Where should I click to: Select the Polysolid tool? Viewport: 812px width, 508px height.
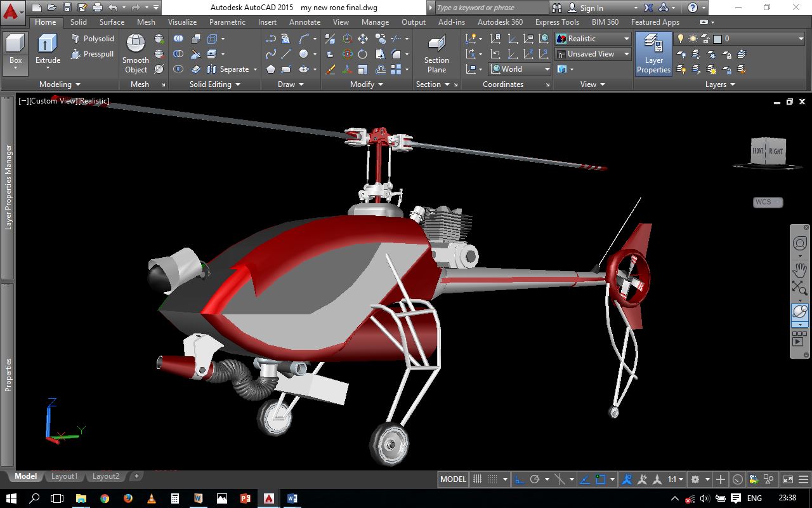click(x=93, y=39)
